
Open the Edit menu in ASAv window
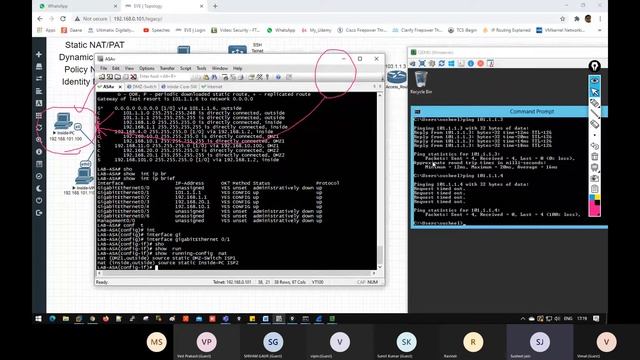coord(116,68)
